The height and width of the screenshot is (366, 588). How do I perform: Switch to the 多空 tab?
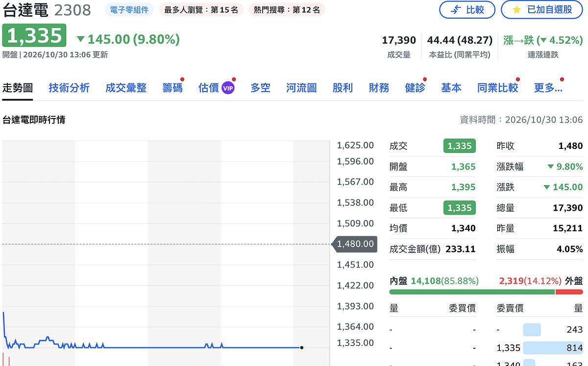pyautogui.click(x=260, y=88)
